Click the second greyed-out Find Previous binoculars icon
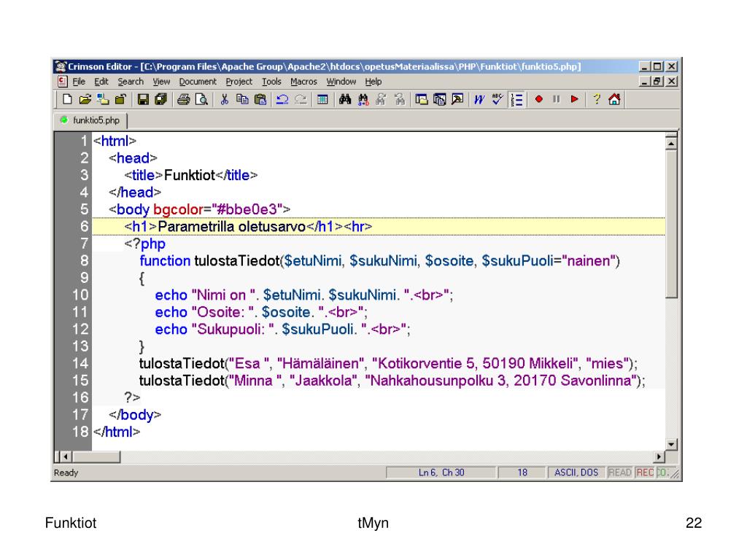Image resolution: width=747 pixels, height=560 pixels. (x=399, y=99)
